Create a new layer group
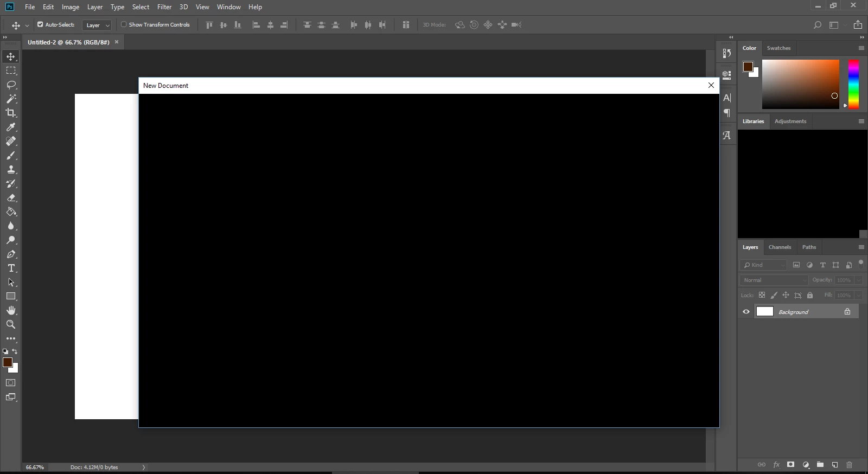The height and width of the screenshot is (474, 868). [820, 465]
